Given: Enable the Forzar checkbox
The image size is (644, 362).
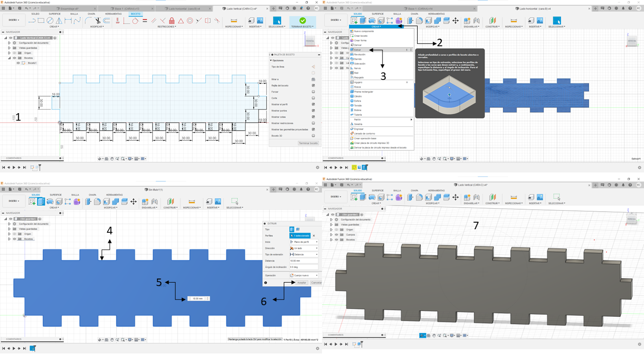Looking at the screenshot, I should coord(313,92).
